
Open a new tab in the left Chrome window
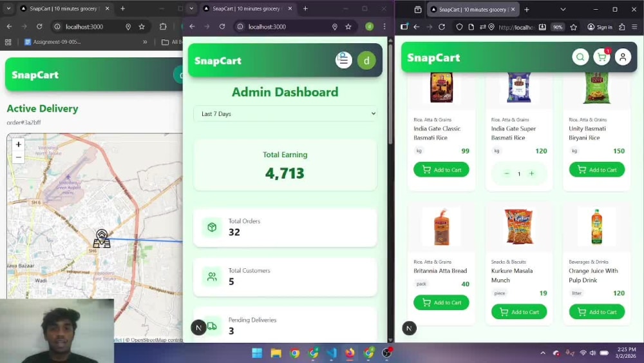pyautogui.click(x=122, y=8)
